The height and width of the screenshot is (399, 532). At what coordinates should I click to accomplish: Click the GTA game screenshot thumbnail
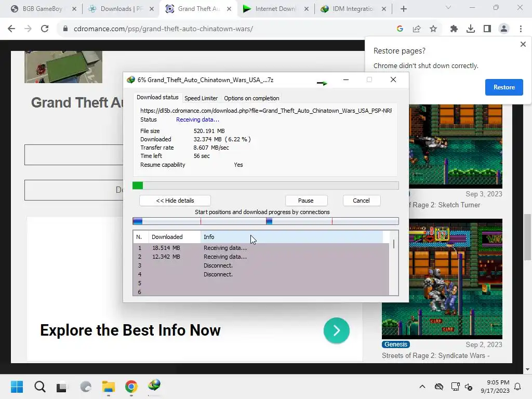coord(63,67)
